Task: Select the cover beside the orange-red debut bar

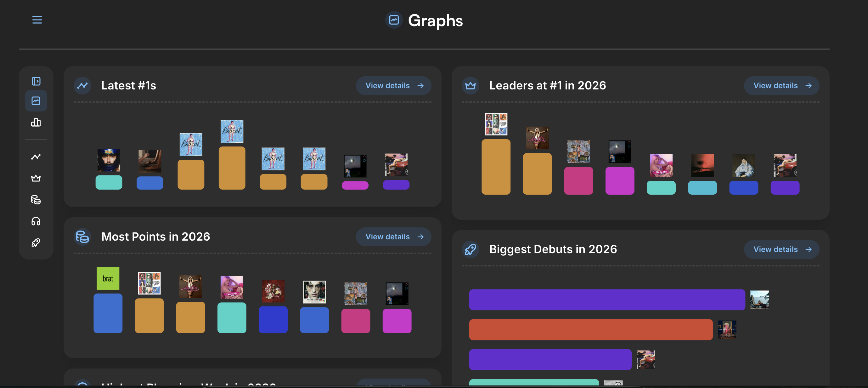Action: point(727,330)
